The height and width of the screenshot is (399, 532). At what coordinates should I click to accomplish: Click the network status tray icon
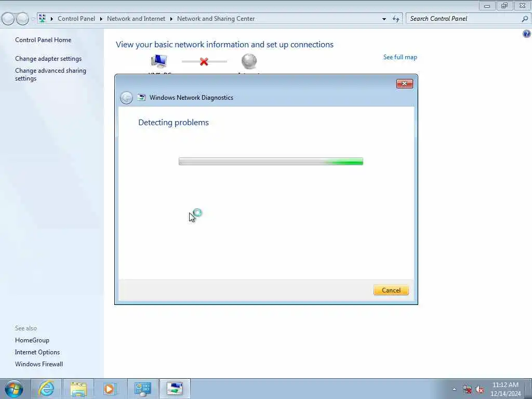pyautogui.click(x=467, y=390)
